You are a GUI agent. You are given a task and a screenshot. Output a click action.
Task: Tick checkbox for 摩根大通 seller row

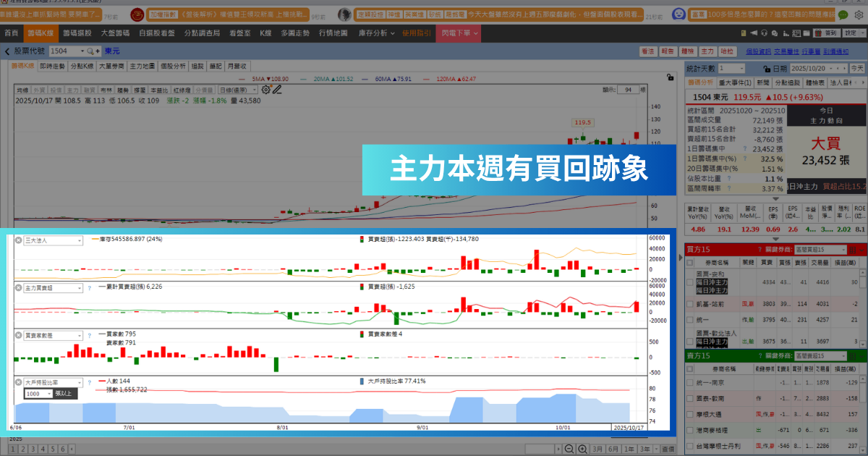(x=691, y=414)
